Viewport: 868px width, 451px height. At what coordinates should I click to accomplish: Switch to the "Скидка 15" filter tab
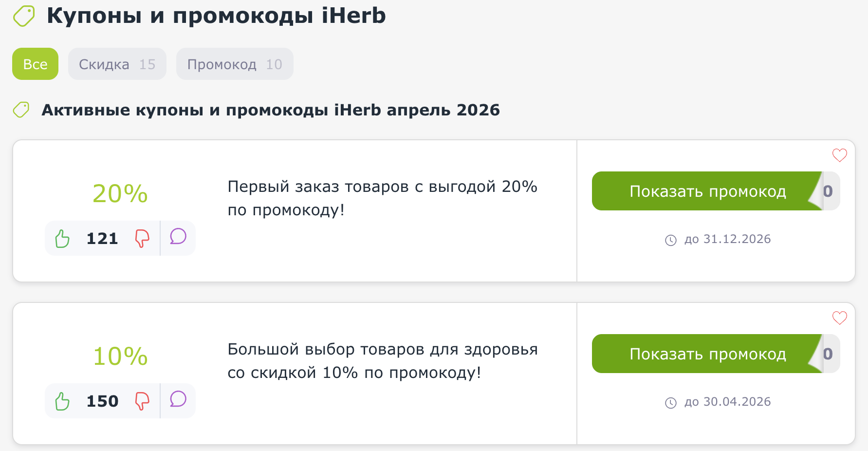pyautogui.click(x=117, y=64)
